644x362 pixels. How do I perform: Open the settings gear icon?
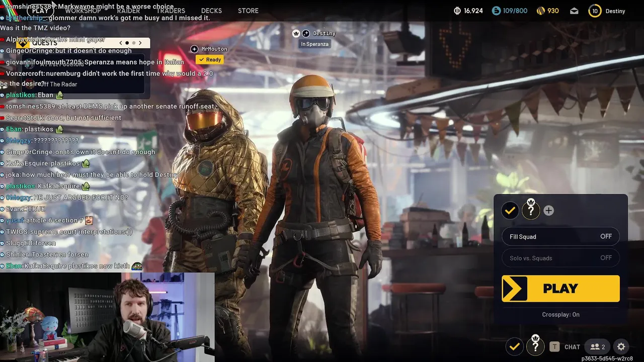point(621,346)
